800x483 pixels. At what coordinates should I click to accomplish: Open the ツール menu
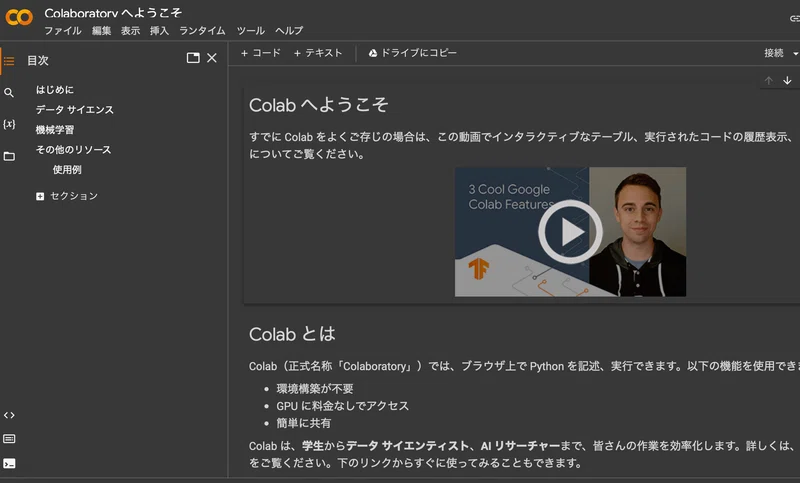pos(251,31)
